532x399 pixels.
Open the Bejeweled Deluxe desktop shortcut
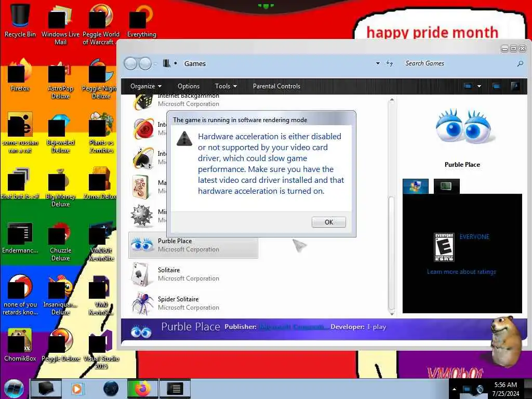pyautogui.click(x=60, y=132)
